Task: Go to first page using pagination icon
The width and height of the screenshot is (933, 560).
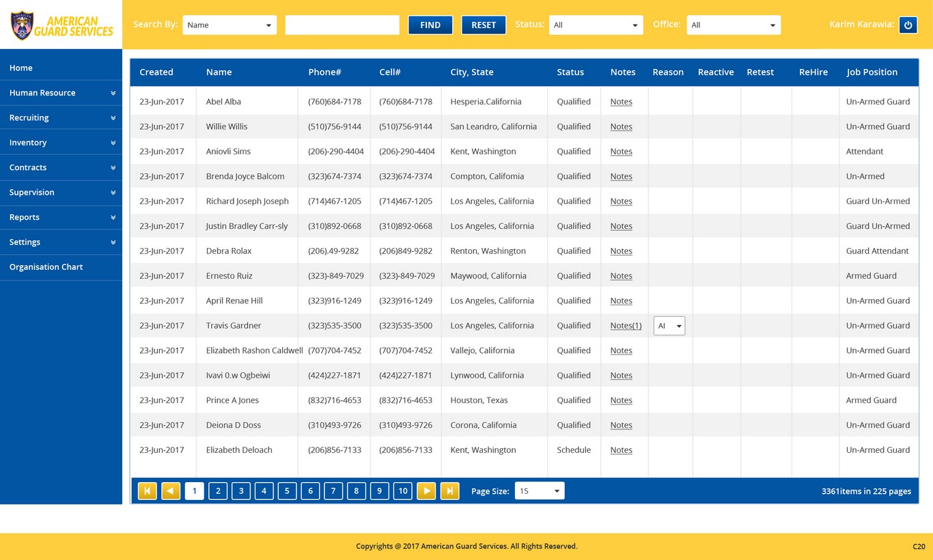Action: pos(148,490)
